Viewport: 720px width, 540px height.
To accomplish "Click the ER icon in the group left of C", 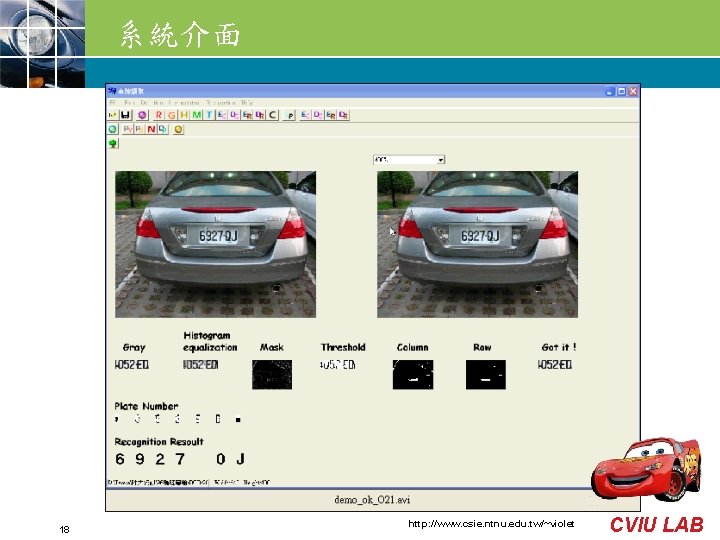I will (247, 115).
